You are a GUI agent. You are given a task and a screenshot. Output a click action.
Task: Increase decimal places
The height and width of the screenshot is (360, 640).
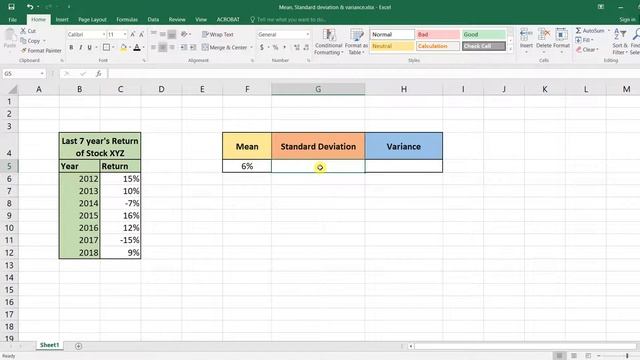coord(297,48)
